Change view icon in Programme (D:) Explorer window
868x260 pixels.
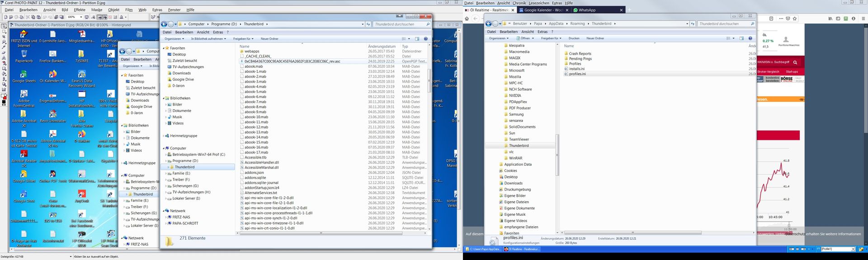[404, 39]
